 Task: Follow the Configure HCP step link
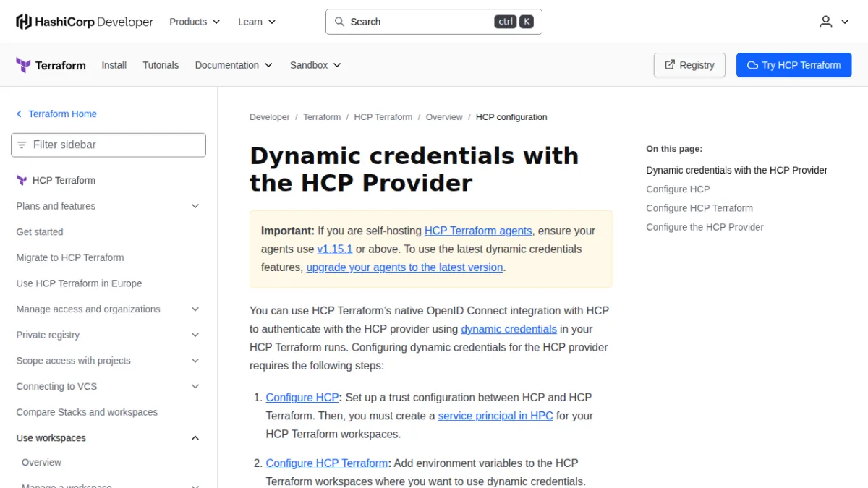[x=302, y=398]
